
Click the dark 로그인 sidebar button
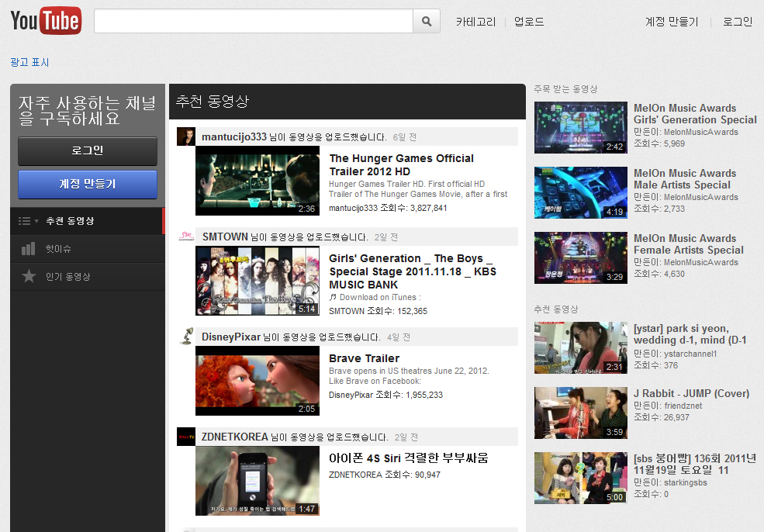[x=88, y=151]
